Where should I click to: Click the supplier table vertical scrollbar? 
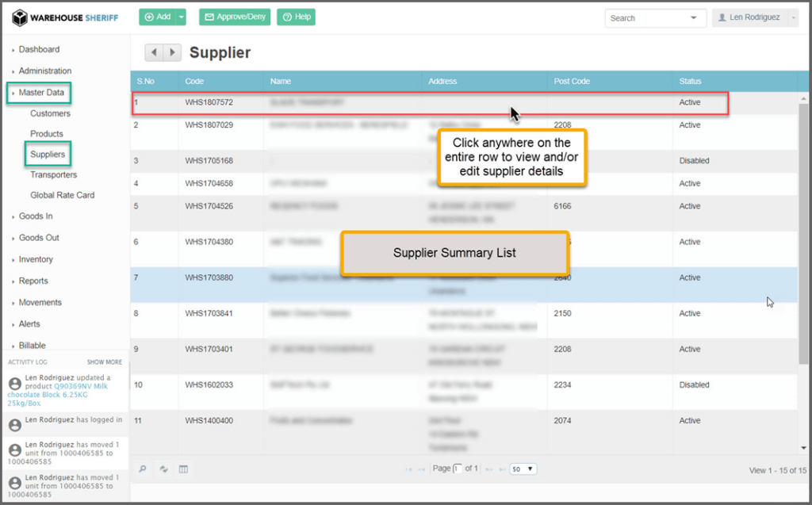(x=803, y=238)
